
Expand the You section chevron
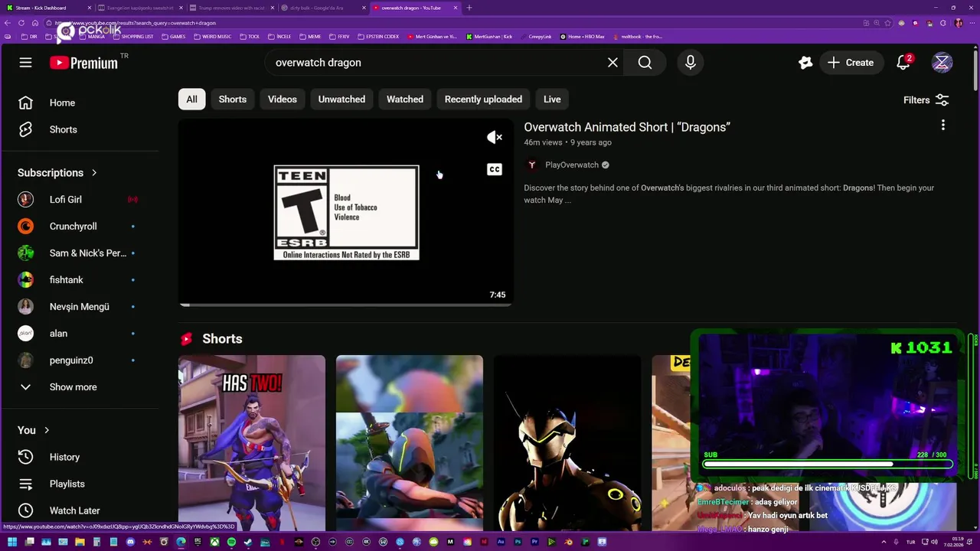(47, 430)
